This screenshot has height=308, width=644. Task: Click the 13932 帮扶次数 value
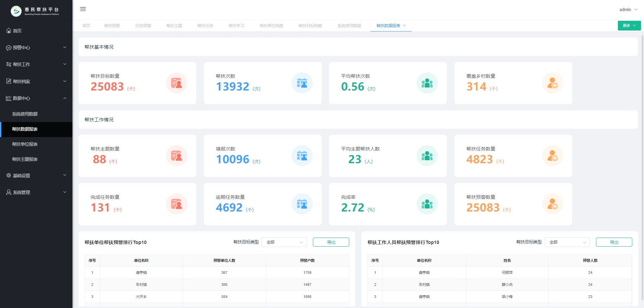coord(232,86)
